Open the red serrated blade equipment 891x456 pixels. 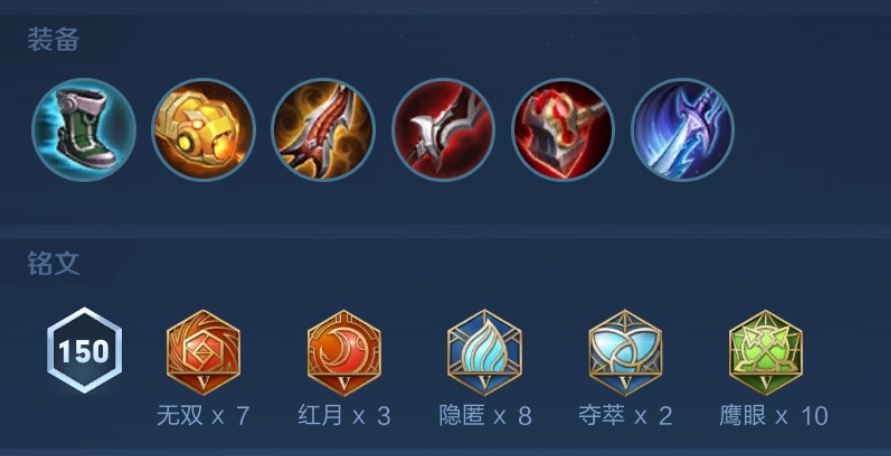pyautogui.click(x=323, y=130)
